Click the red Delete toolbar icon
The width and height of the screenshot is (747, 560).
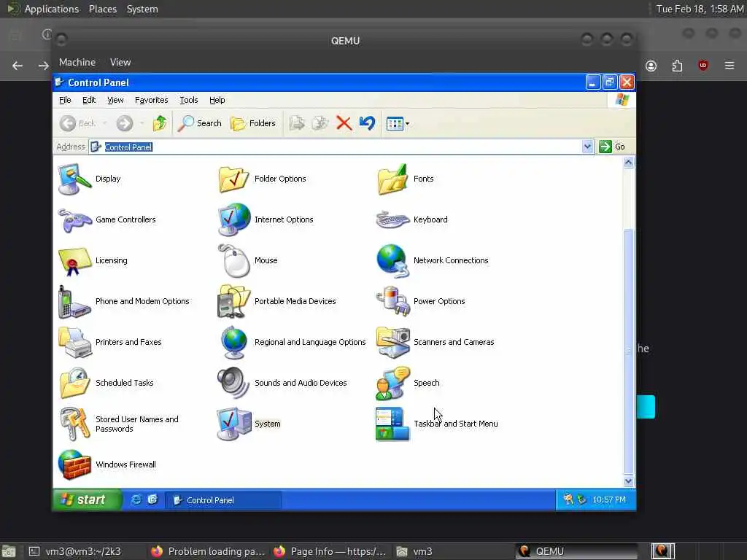pyautogui.click(x=344, y=123)
